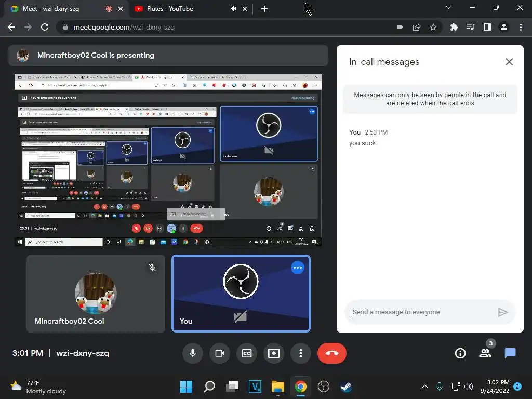This screenshot has width=532, height=399.
Task: Open the notifications badge showing 2
Action: [x=517, y=387]
